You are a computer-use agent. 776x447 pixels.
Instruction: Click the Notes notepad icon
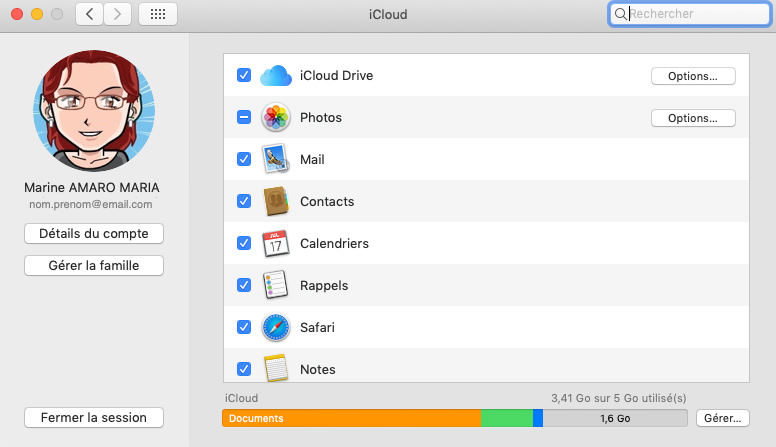[276, 368]
